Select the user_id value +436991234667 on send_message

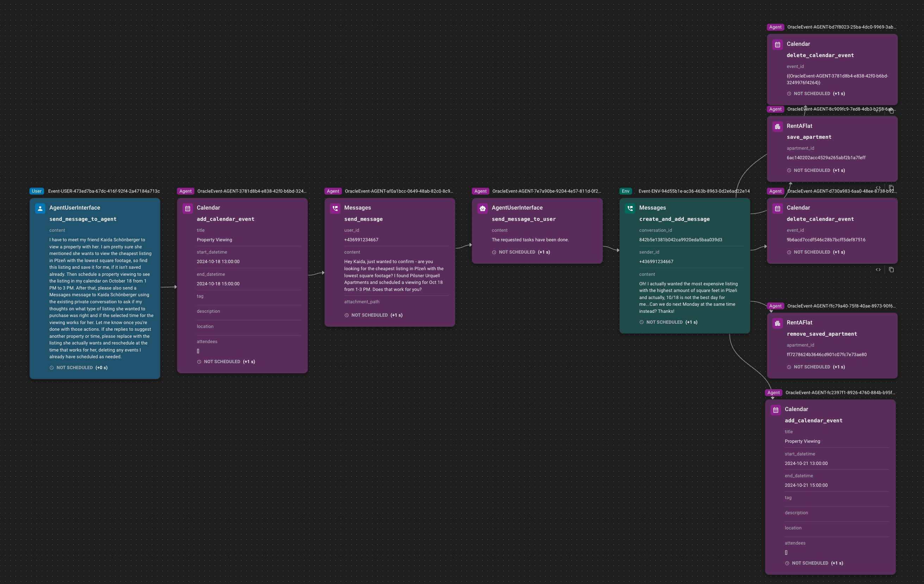[x=361, y=240]
